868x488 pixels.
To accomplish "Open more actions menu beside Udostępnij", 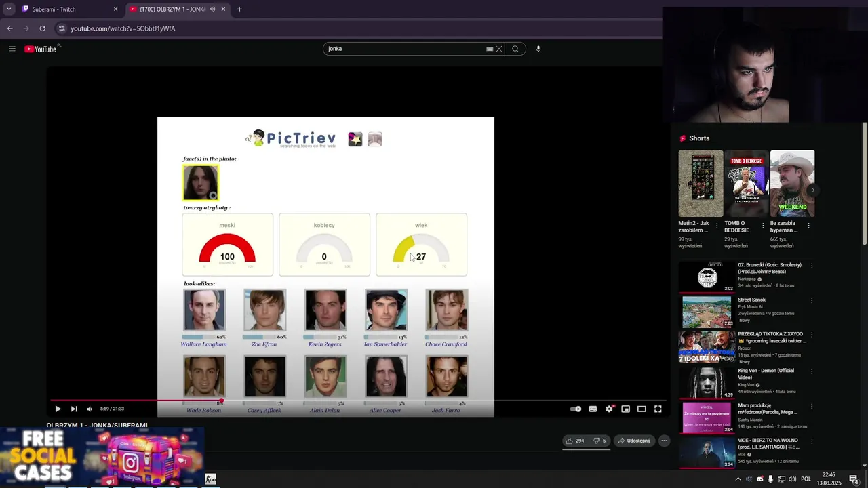I will tap(664, 441).
